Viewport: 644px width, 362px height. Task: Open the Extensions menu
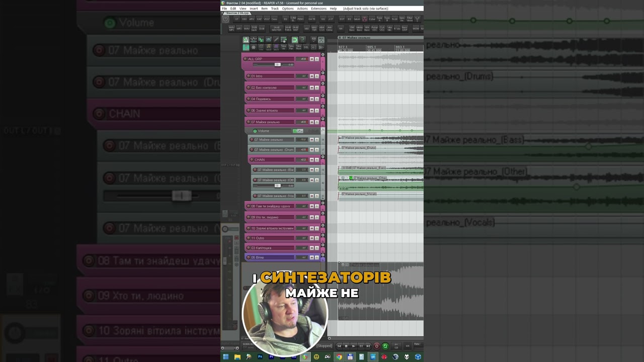point(318,9)
